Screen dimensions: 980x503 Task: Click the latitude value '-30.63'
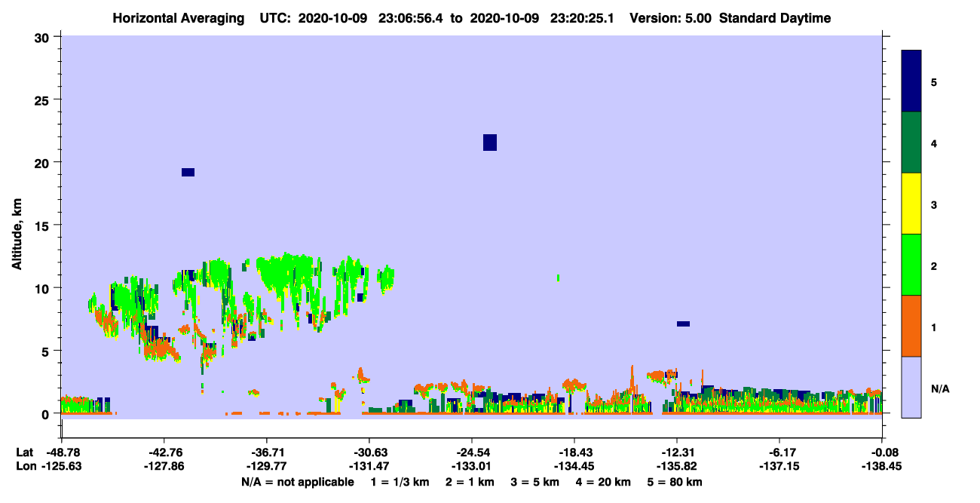pyautogui.click(x=369, y=452)
